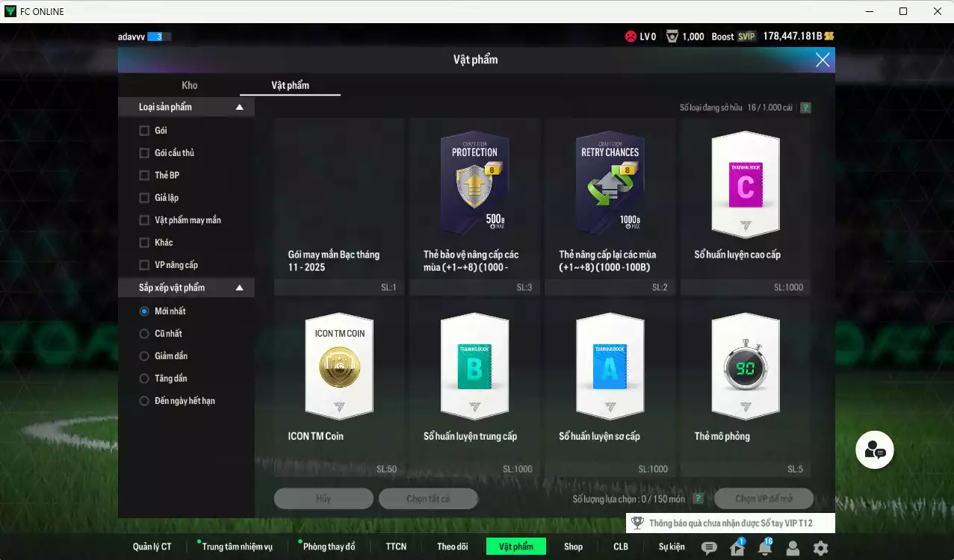Enable the Thẻ BP checkbox
The width and height of the screenshot is (954, 560).
(144, 175)
